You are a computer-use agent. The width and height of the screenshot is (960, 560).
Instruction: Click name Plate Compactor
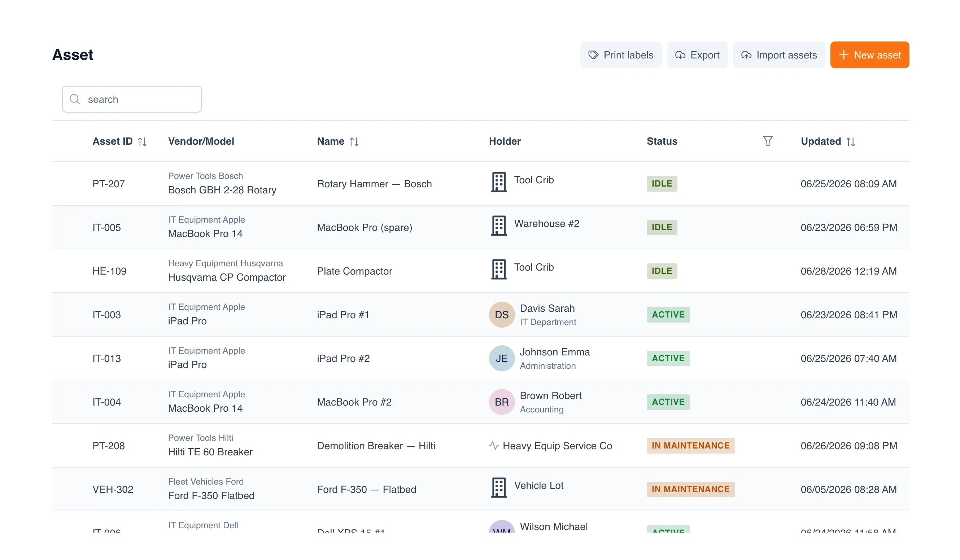(x=354, y=271)
